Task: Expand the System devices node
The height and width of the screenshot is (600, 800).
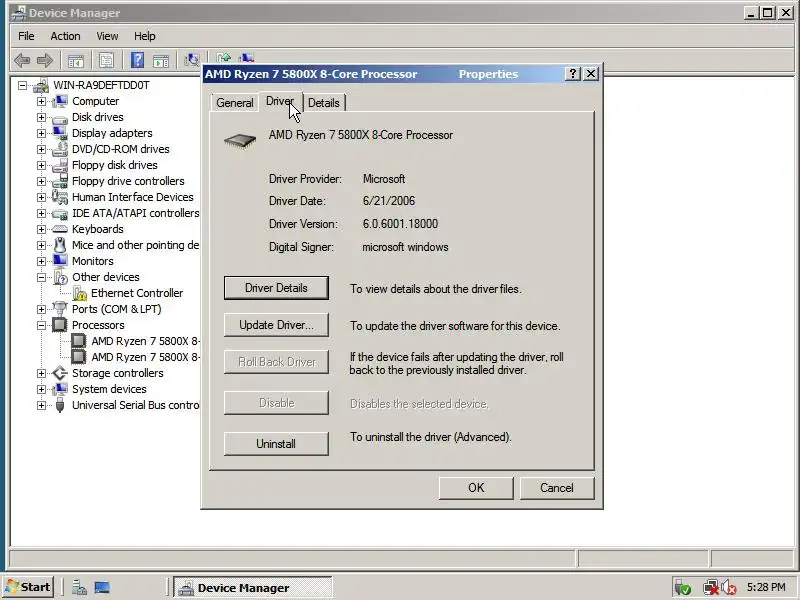Action: click(41, 389)
